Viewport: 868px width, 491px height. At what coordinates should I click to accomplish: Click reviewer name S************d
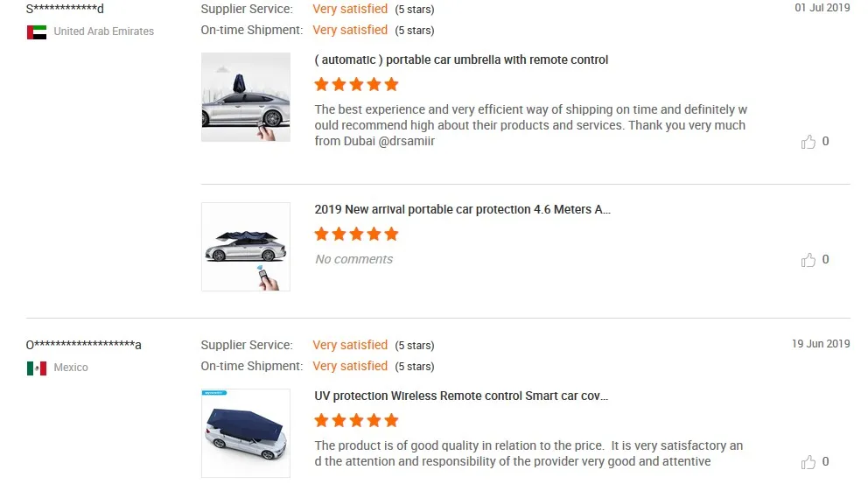[65, 9]
